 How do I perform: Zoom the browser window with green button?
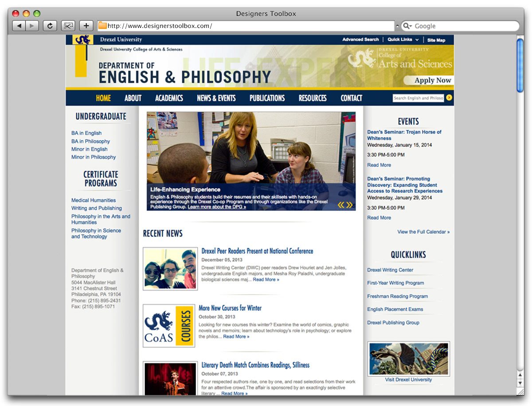[36, 14]
